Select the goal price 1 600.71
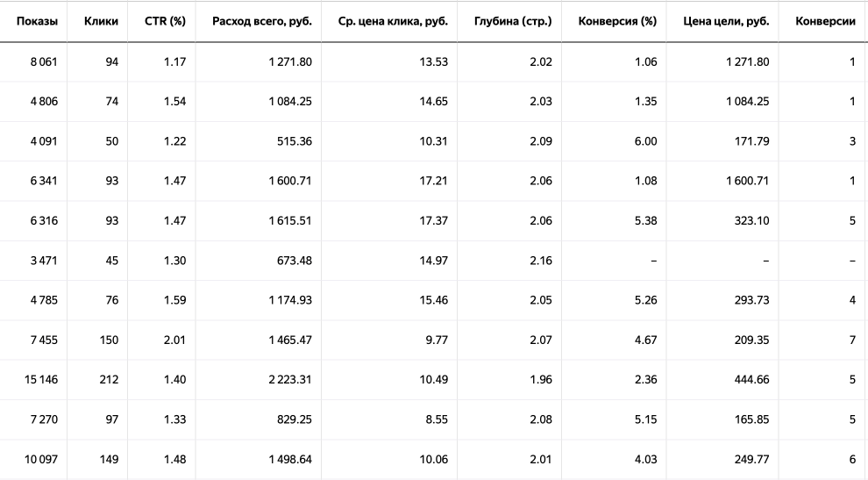Viewport: 868px width, 480px height. (x=748, y=181)
